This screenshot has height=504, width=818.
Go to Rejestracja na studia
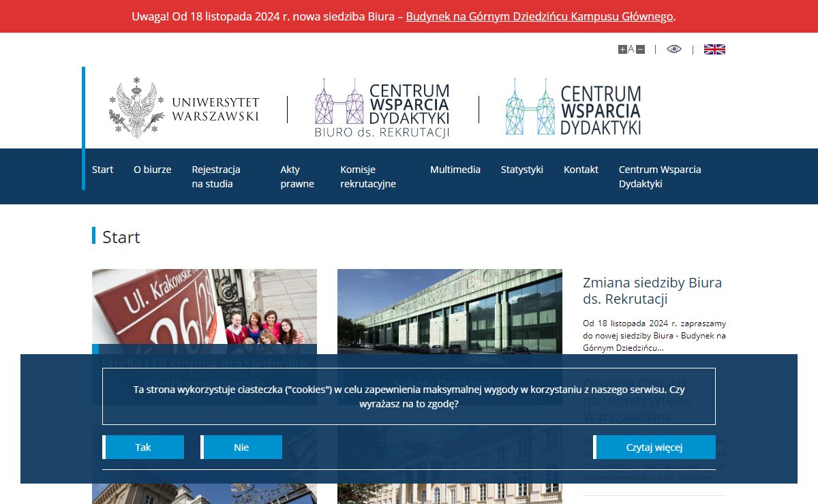pos(216,176)
